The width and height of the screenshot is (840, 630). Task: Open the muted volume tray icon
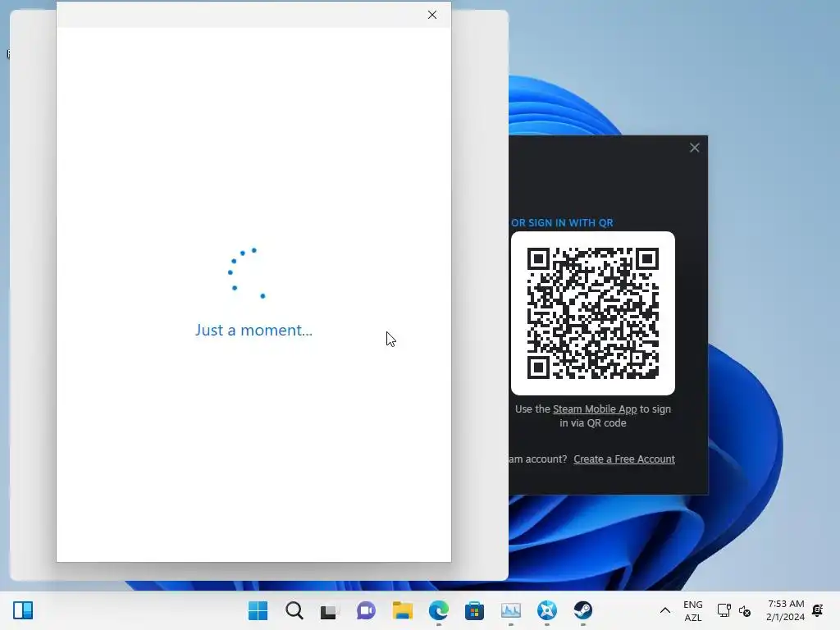745,610
